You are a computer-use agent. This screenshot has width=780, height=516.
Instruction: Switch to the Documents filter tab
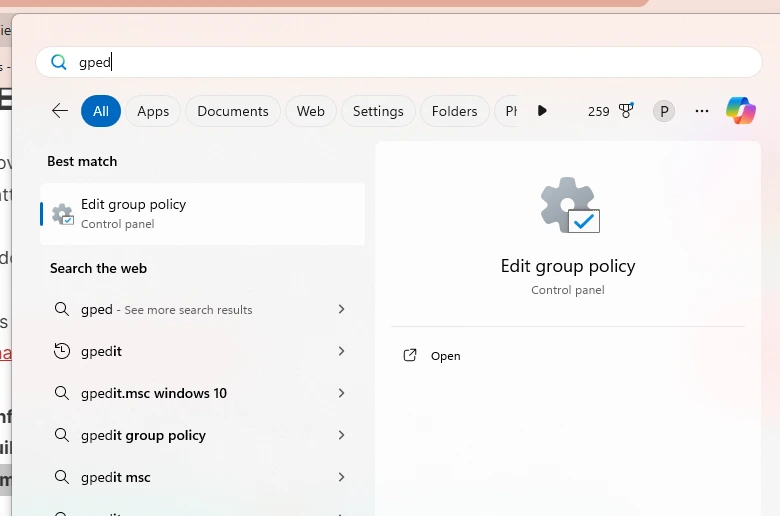[233, 111]
